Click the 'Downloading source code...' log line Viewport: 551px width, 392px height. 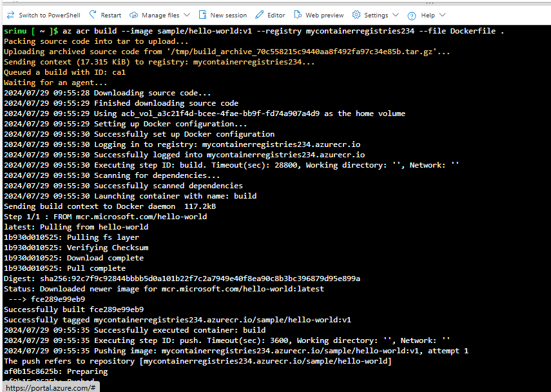tap(107, 93)
